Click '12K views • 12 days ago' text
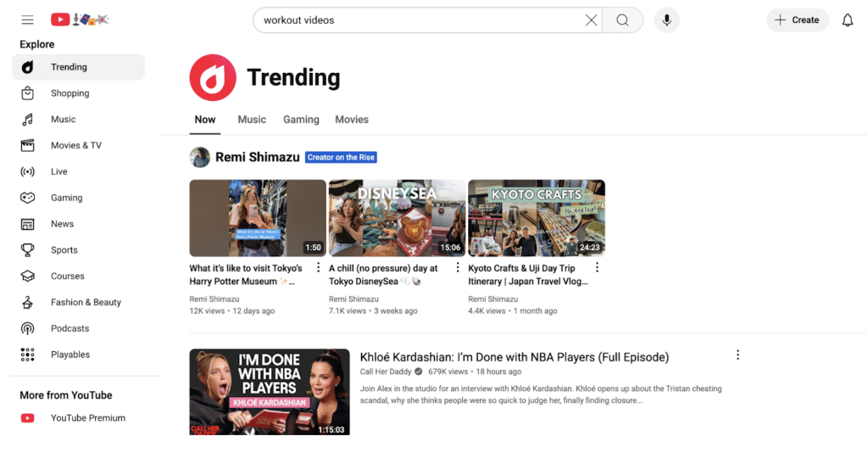 coord(232,310)
